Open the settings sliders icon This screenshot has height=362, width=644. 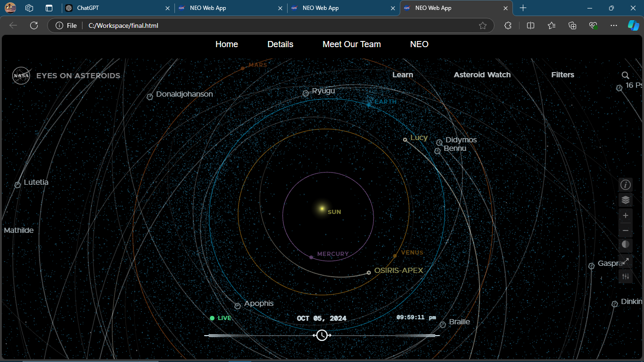[626, 276]
